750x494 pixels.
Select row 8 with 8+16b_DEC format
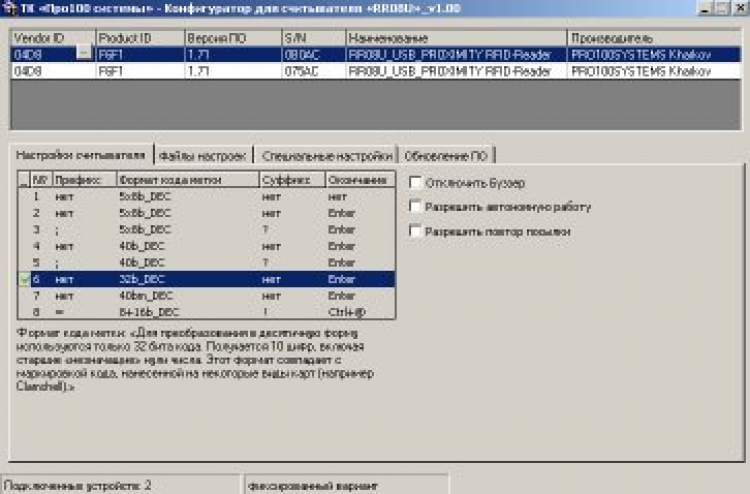[206, 312]
